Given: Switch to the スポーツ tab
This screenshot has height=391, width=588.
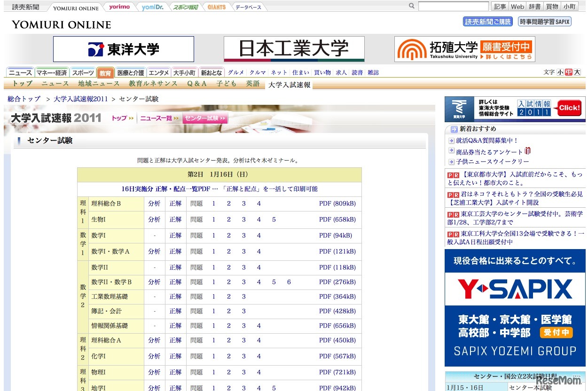Looking at the screenshot, I should 83,72.
